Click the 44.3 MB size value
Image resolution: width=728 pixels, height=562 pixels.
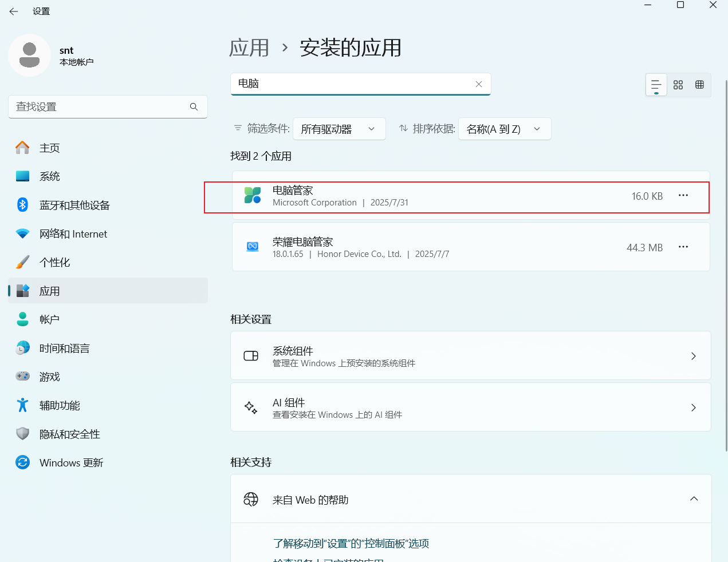[x=644, y=248]
